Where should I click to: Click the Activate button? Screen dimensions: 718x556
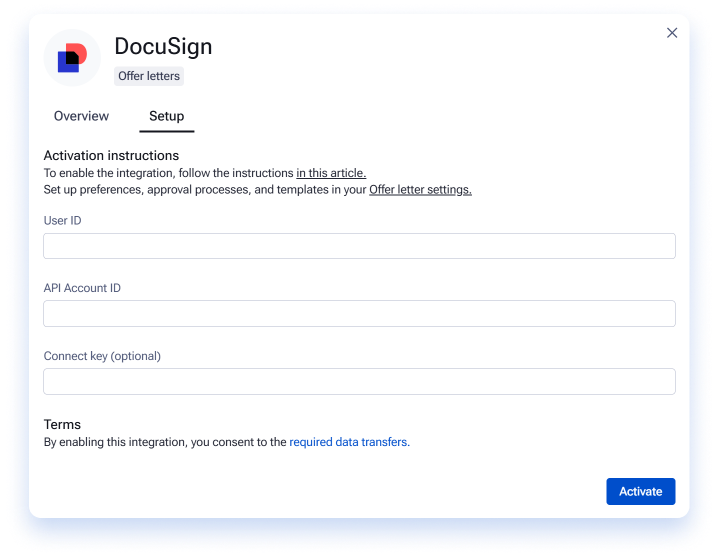[x=641, y=491]
